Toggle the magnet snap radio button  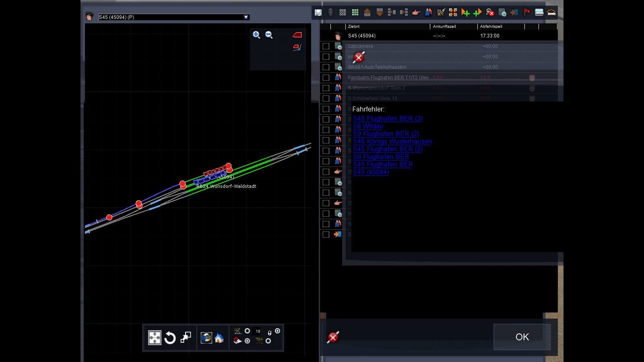[x=248, y=341]
